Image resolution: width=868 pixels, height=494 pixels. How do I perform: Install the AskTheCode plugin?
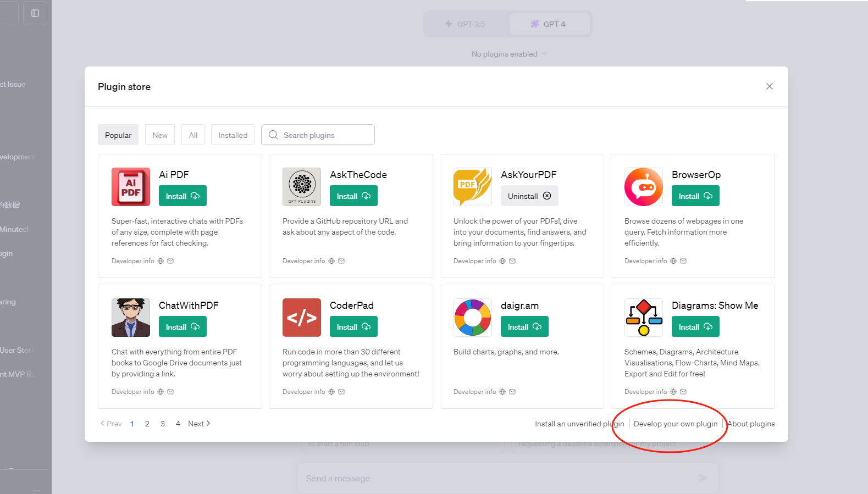(x=353, y=196)
